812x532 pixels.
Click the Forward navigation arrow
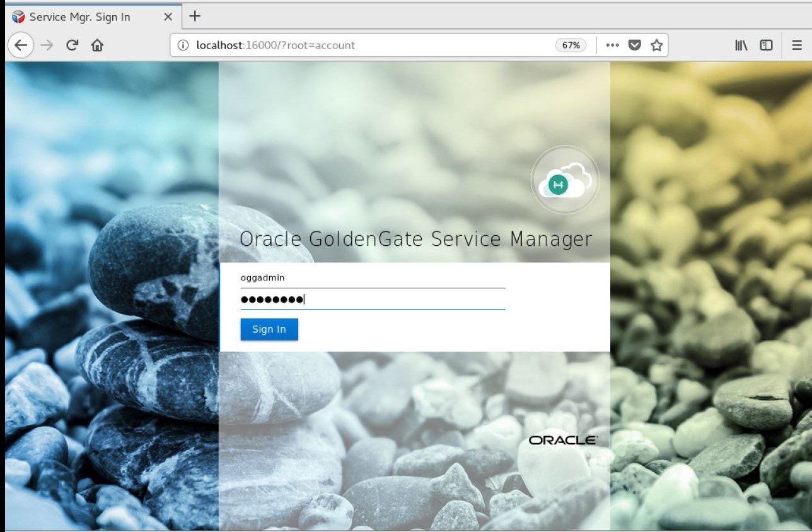click(x=47, y=45)
